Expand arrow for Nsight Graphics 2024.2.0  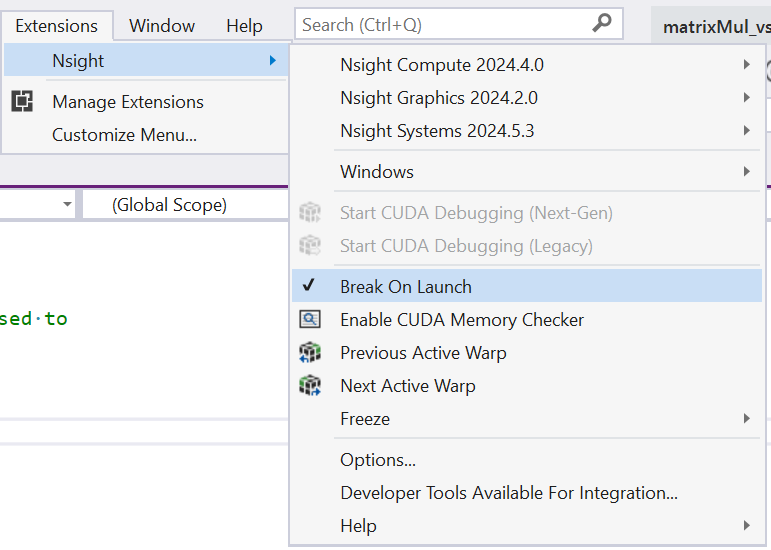[x=747, y=97]
